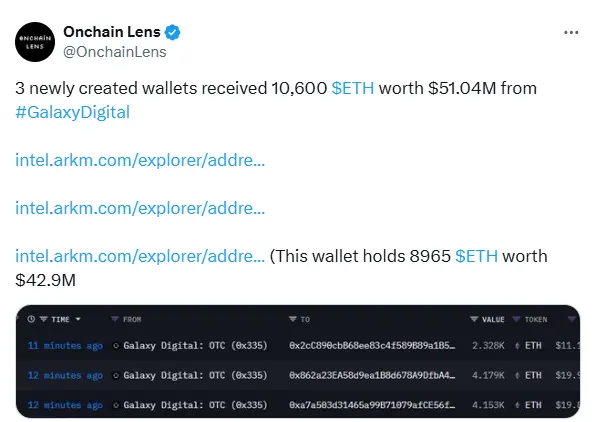Click the filter icon next to FROM
The width and height of the screenshot is (596, 422).
[115, 319]
